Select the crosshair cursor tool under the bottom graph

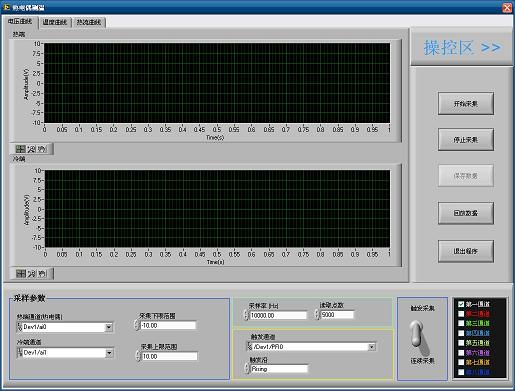pos(21,274)
